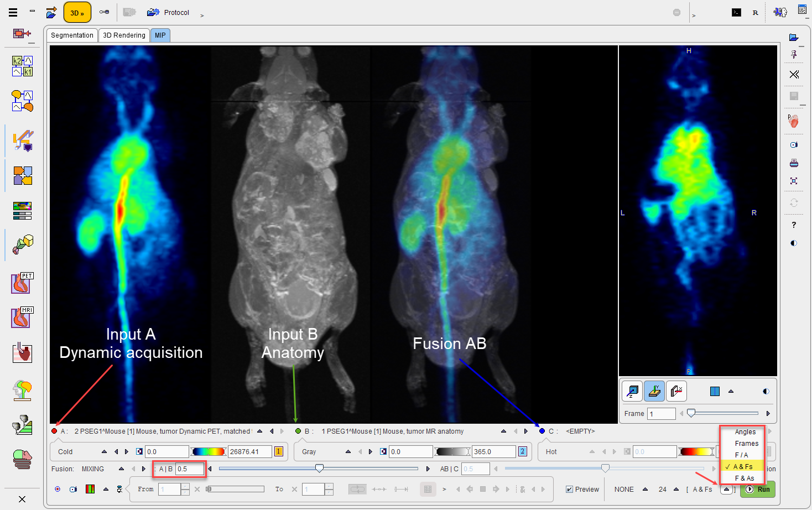
Task: Click the yellow 3D » button
Action: click(77, 13)
